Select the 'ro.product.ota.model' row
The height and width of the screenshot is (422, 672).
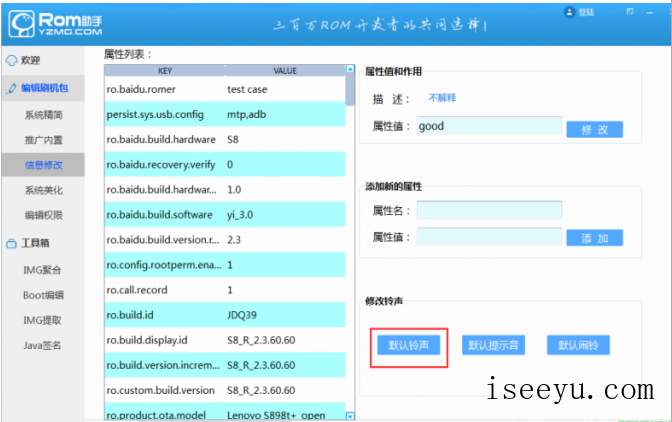225,412
